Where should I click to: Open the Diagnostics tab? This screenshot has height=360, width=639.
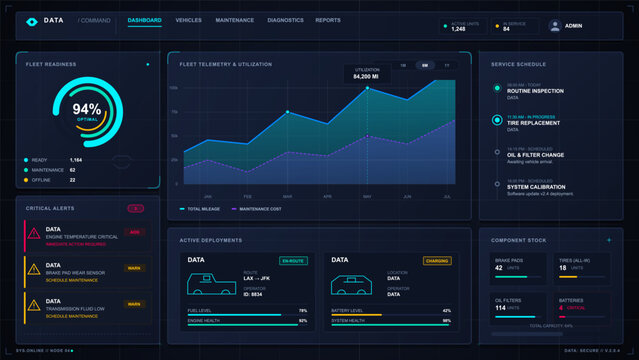coord(285,20)
